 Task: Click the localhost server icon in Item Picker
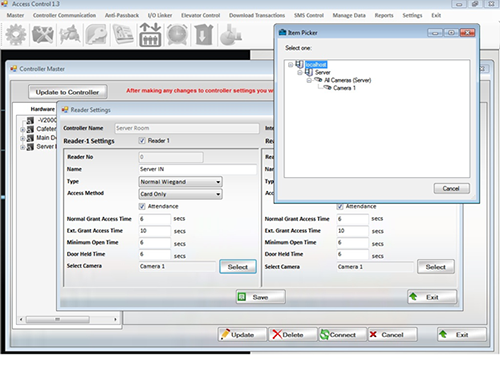(x=299, y=64)
